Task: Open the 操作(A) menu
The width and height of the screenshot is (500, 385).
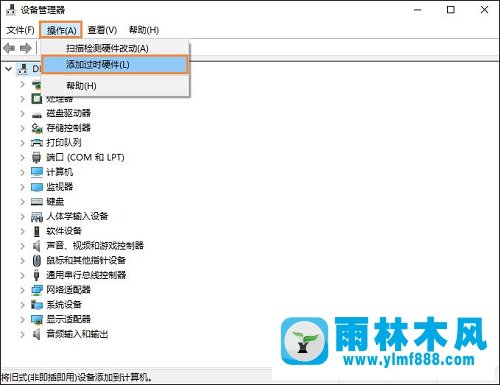Action: 61,30
